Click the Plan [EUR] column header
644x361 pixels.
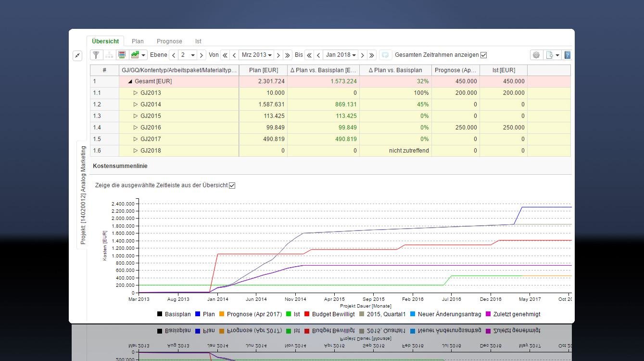[x=263, y=70]
